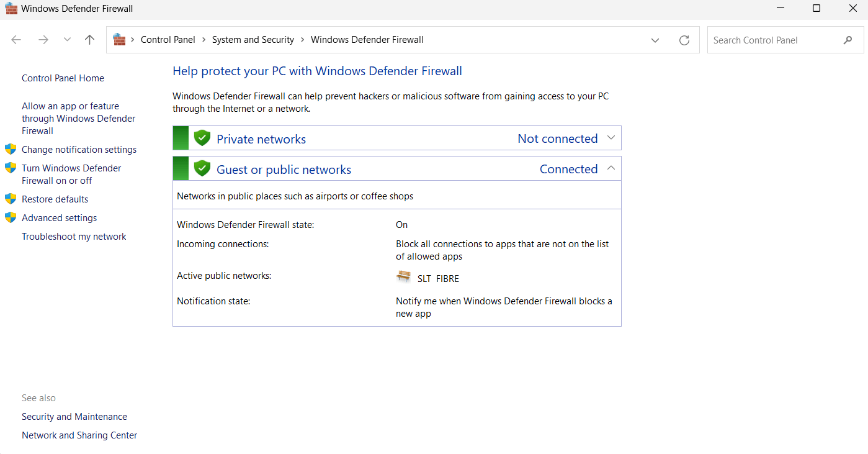Click Restore defaults in the sidebar

click(x=55, y=199)
